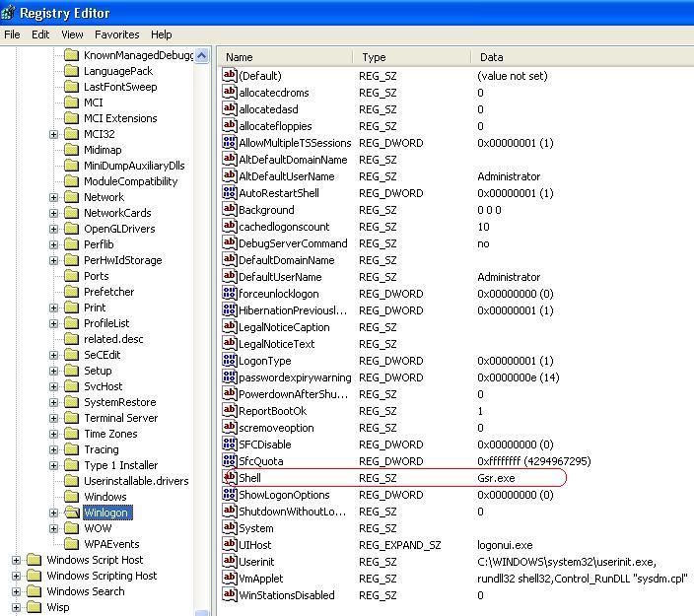This screenshot has width=694, height=616.
Task: Expand the Print key
Action: pos(53,308)
